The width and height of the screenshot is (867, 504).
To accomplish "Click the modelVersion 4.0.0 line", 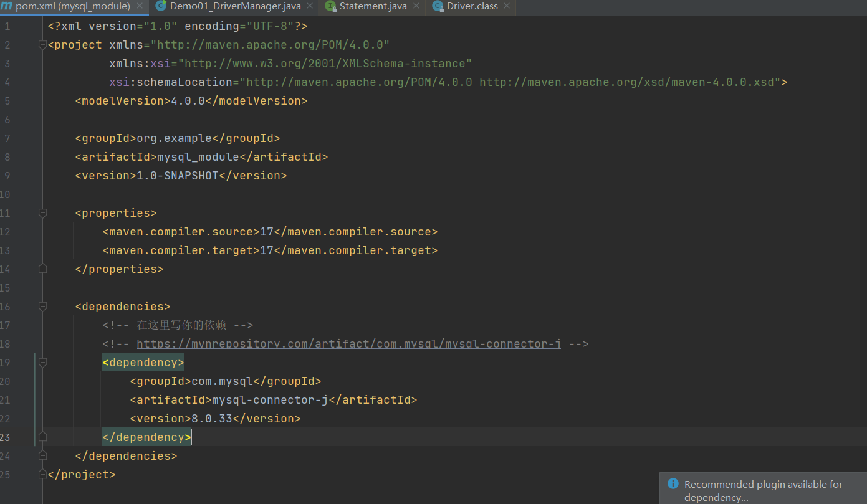I will click(x=191, y=101).
